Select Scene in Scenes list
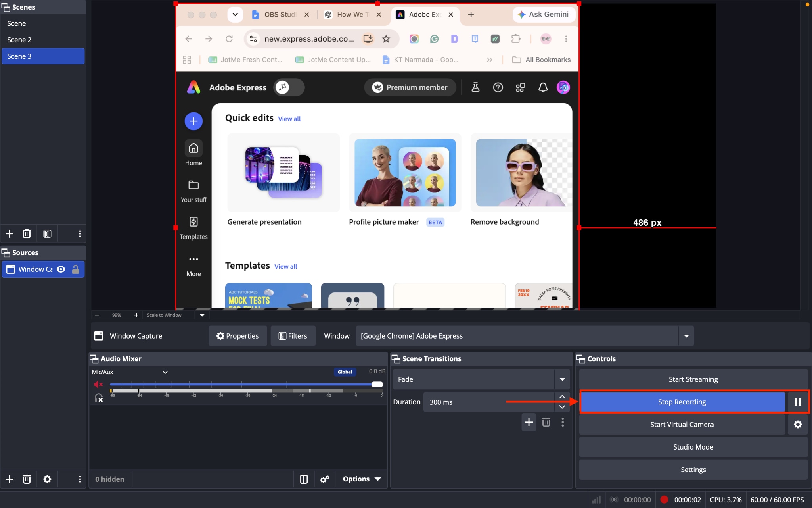This screenshot has width=812, height=508. (x=43, y=23)
